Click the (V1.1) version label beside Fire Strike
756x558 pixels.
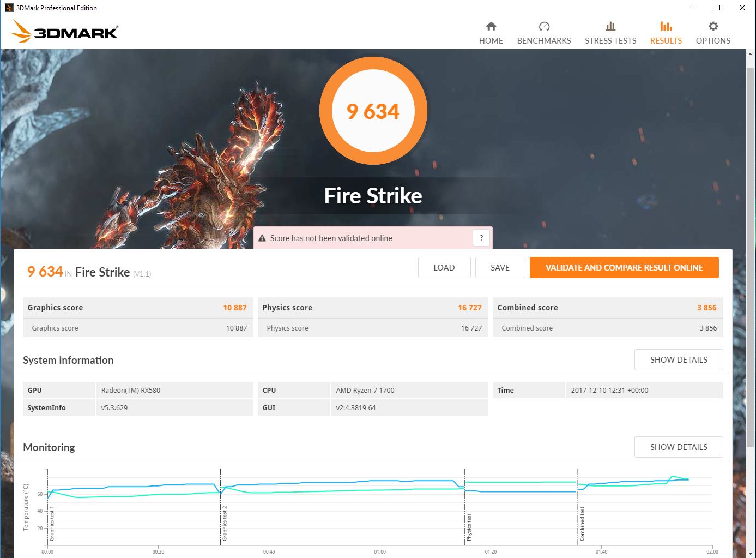coord(142,274)
